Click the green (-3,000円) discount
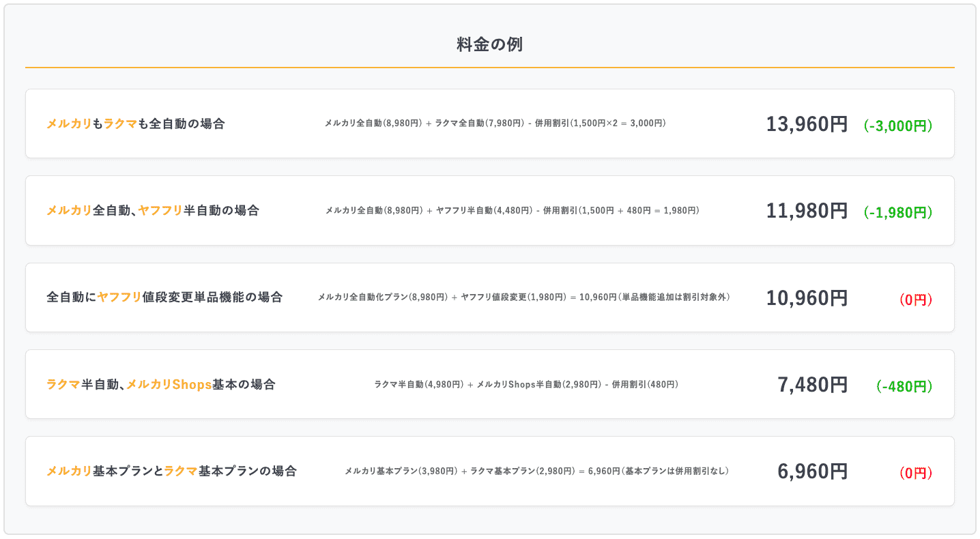 [897, 126]
